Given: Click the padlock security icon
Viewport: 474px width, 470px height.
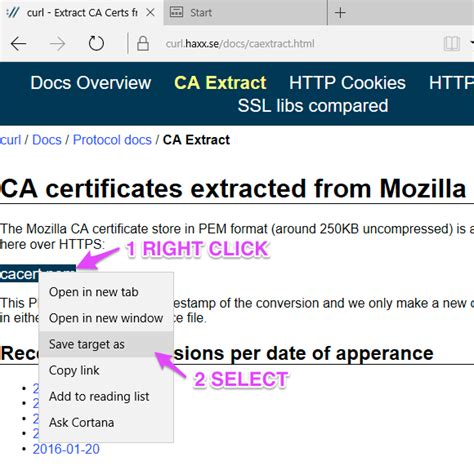Looking at the screenshot, I should (x=143, y=43).
